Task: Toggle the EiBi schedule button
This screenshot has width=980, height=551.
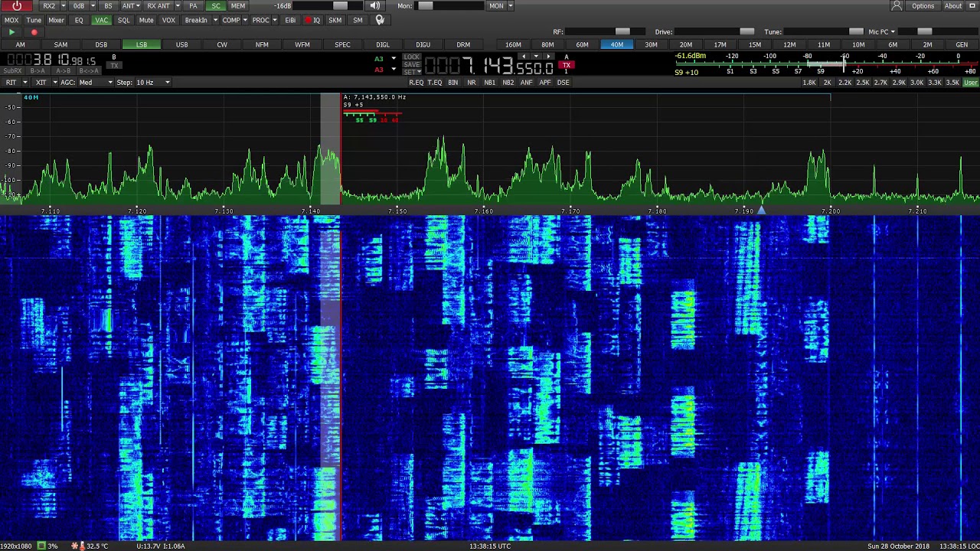Action: coord(290,20)
